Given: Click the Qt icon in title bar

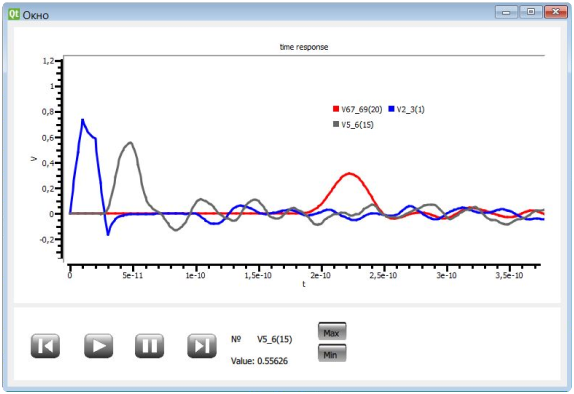Looking at the screenshot, I should coord(14,14).
